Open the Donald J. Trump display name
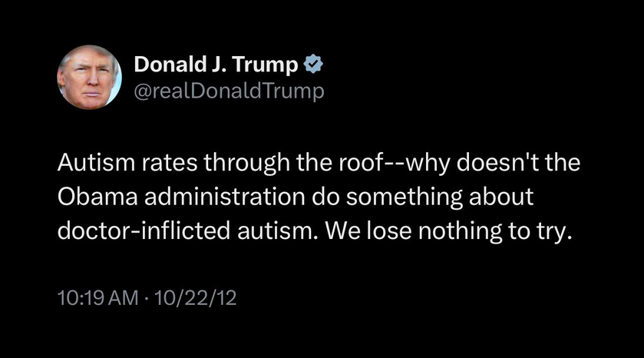644x358 pixels. [216, 65]
